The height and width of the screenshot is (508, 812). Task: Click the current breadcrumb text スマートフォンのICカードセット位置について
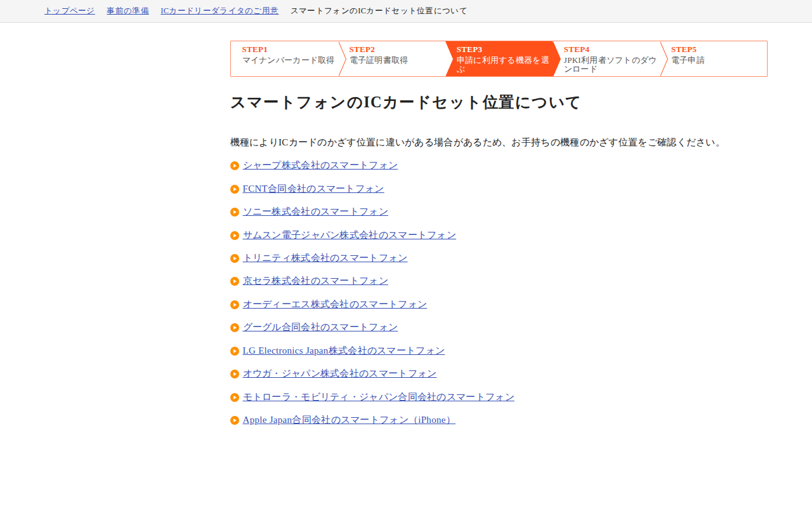coord(379,11)
